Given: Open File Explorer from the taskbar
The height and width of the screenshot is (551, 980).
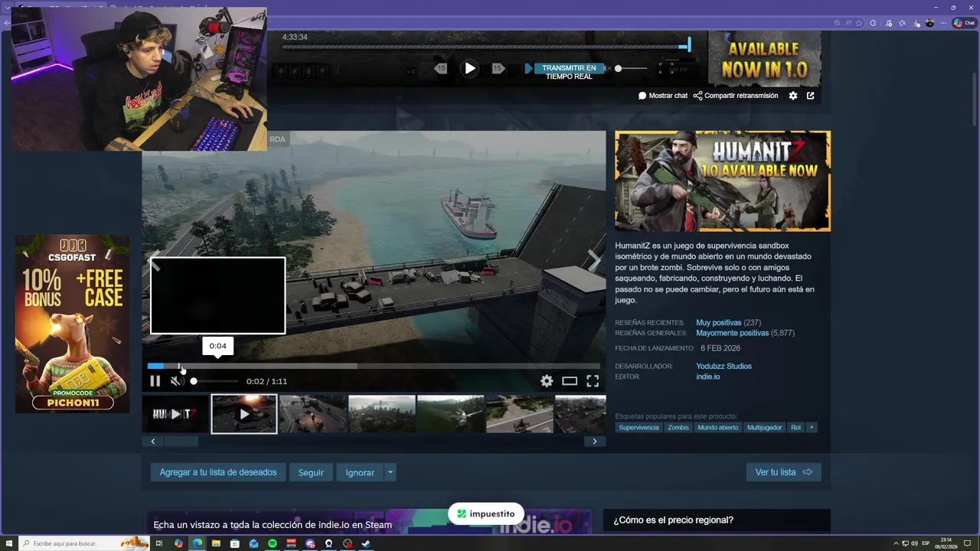Looking at the screenshot, I should 216,543.
